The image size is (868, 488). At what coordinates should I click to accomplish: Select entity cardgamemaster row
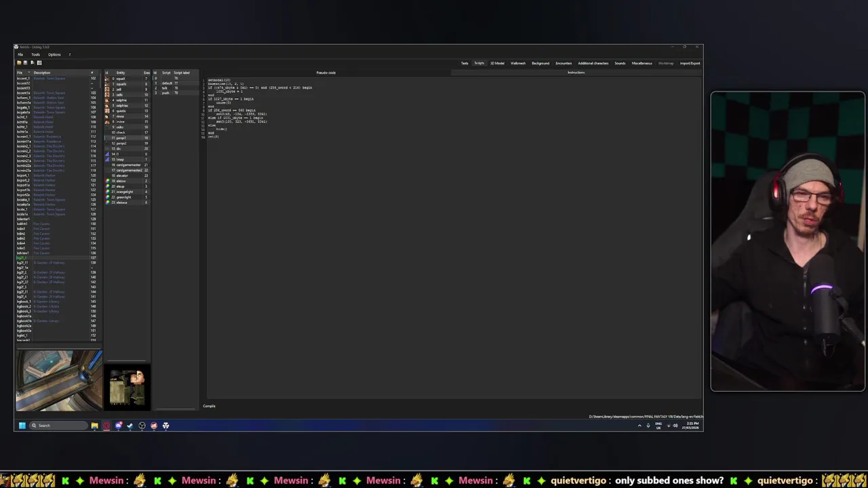point(127,165)
